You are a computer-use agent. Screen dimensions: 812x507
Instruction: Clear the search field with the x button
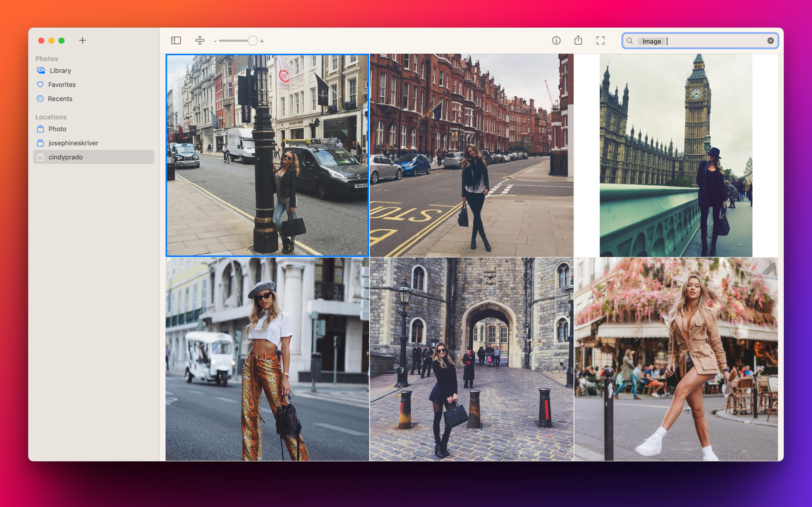coord(770,40)
